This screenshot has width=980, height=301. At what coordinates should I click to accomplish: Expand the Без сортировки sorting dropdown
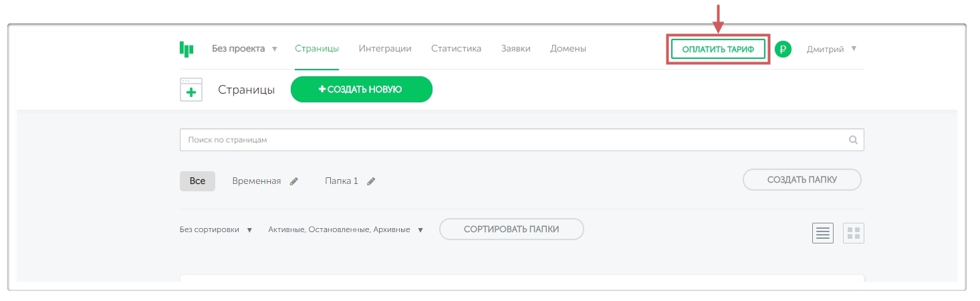click(x=216, y=229)
